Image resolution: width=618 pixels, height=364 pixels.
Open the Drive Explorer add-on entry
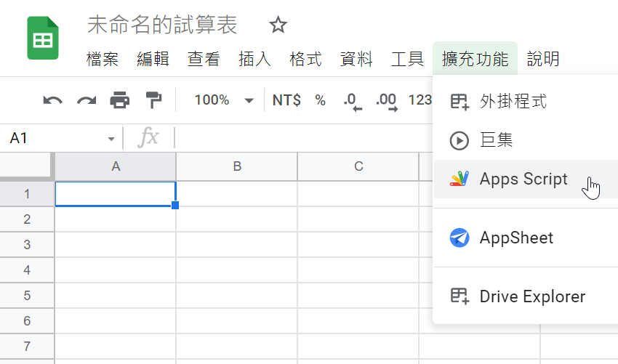[x=526, y=296]
